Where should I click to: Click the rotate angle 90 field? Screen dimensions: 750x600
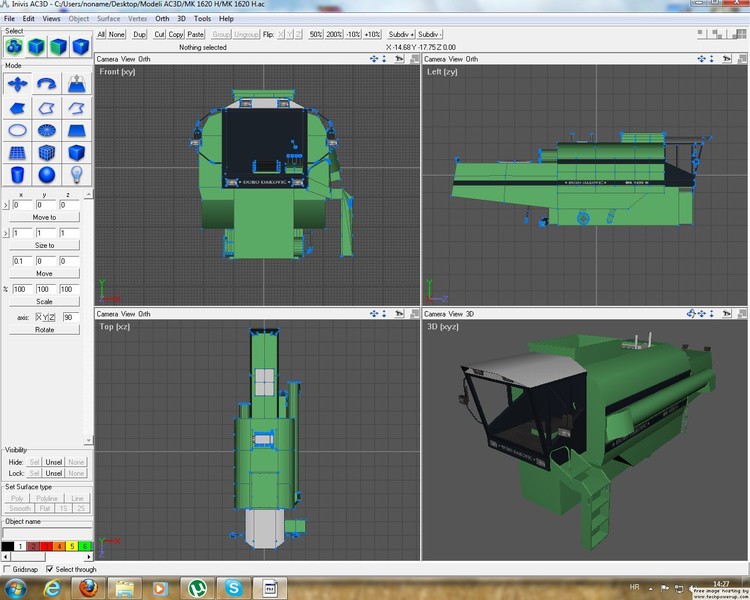click(x=71, y=317)
